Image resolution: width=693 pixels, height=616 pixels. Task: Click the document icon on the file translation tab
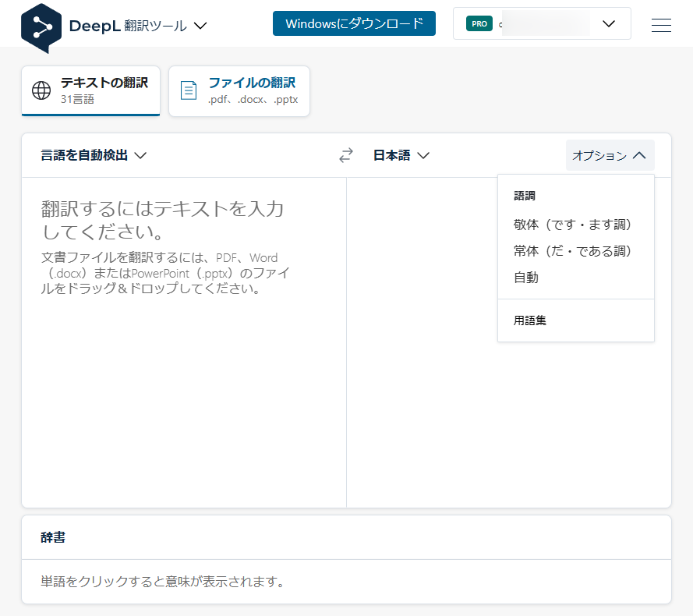coord(188,90)
